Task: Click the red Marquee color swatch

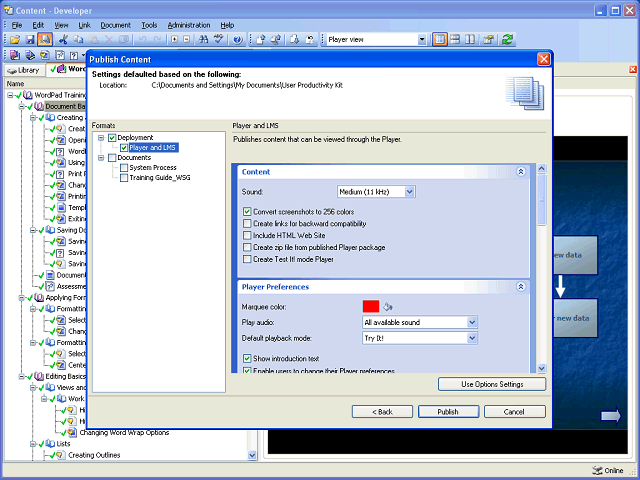Action: [371, 306]
